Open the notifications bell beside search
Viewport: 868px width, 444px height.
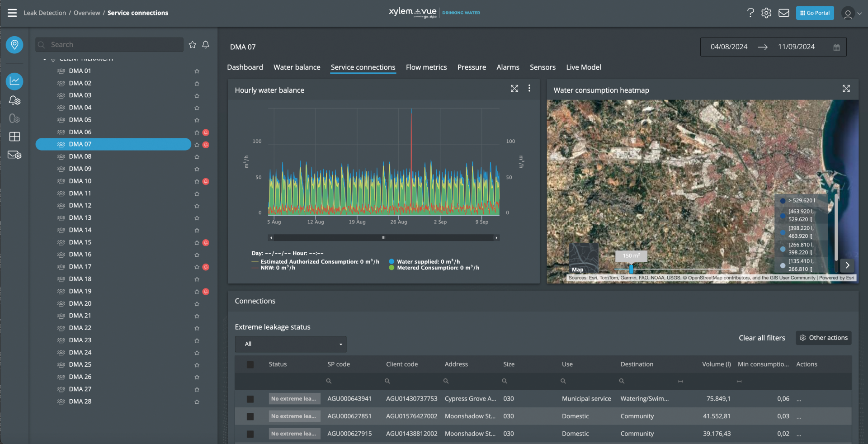coord(206,45)
